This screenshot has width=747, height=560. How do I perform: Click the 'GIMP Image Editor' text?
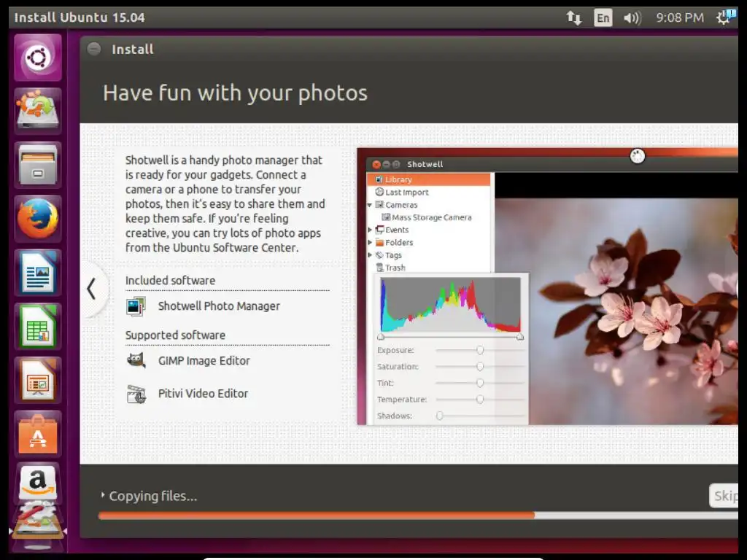(x=204, y=361)
